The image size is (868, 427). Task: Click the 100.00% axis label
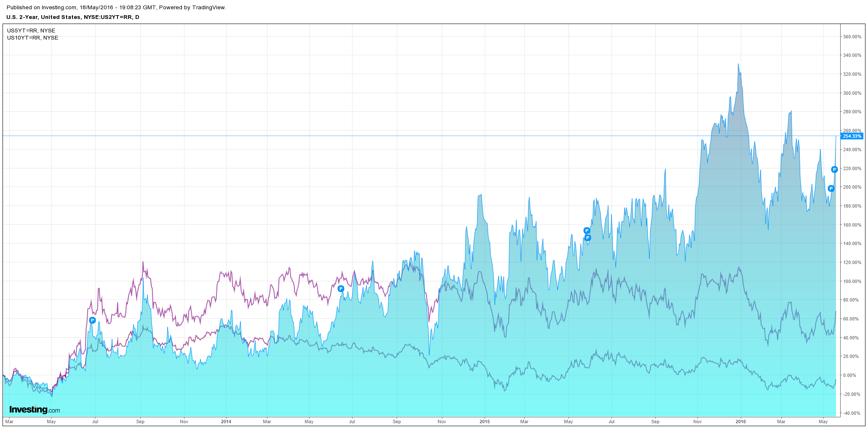coord(852,281)
